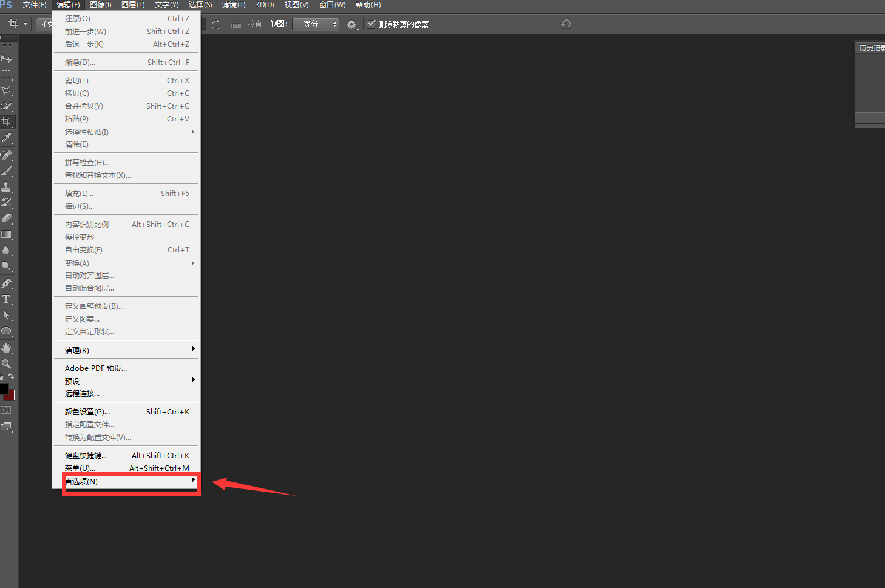Select the Ellipse shape tool

7,331
